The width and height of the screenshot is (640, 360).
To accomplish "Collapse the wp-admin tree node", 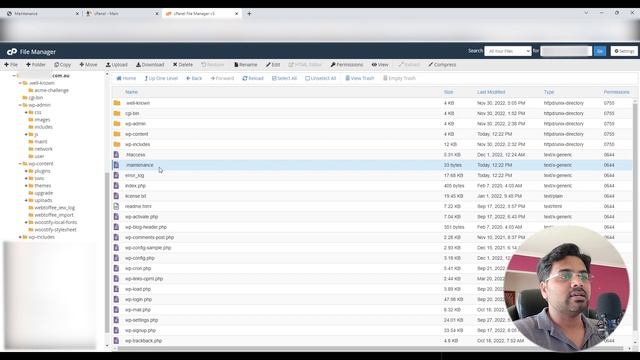I will click(20, 105).
